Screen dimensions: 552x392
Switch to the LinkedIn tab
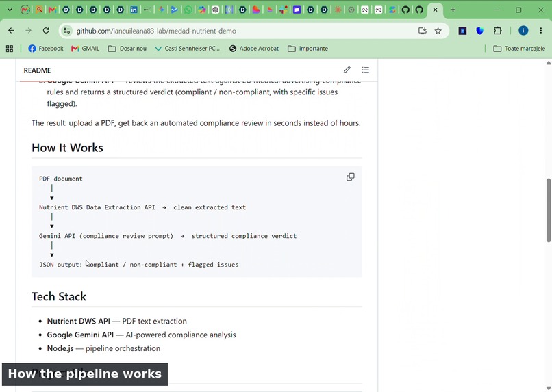tap(134, 10)
